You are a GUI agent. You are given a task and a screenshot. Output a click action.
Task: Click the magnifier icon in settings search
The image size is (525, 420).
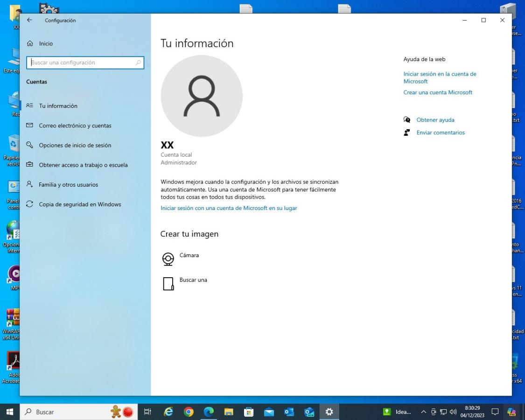pyautogui.click(x=138, y=63)
